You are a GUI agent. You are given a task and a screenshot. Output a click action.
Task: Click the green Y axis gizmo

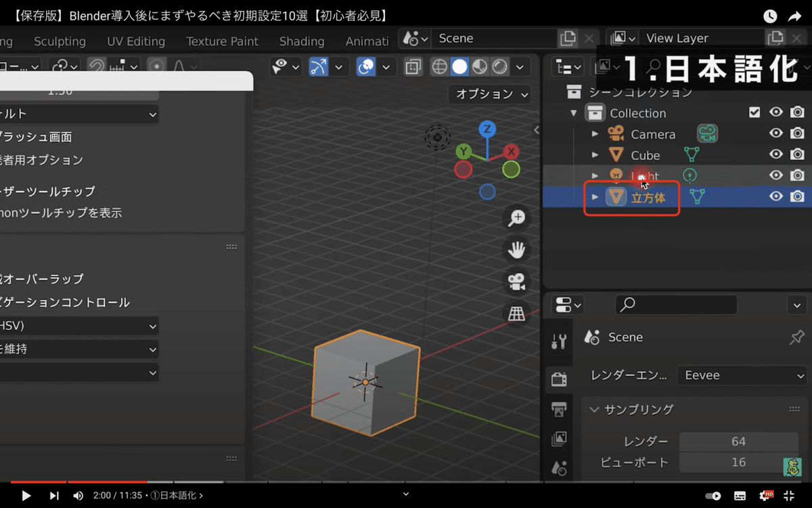[x=464, y=151]
